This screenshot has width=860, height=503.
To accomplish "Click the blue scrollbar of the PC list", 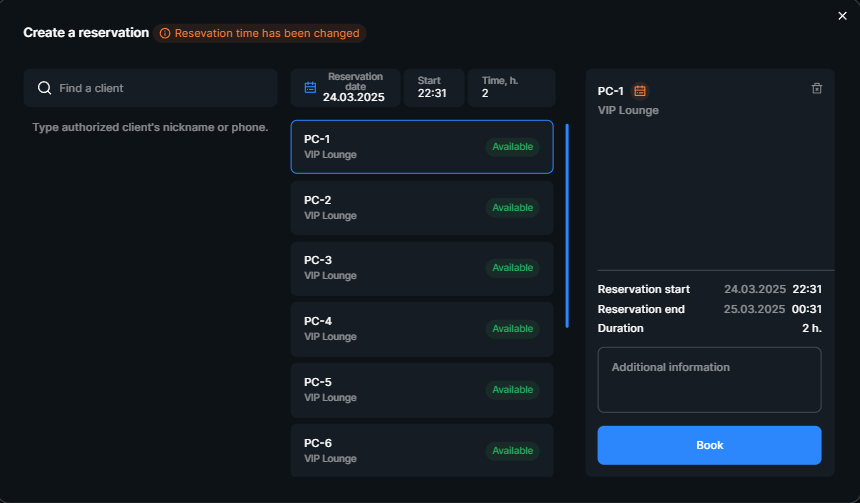I will click(567, 226).
